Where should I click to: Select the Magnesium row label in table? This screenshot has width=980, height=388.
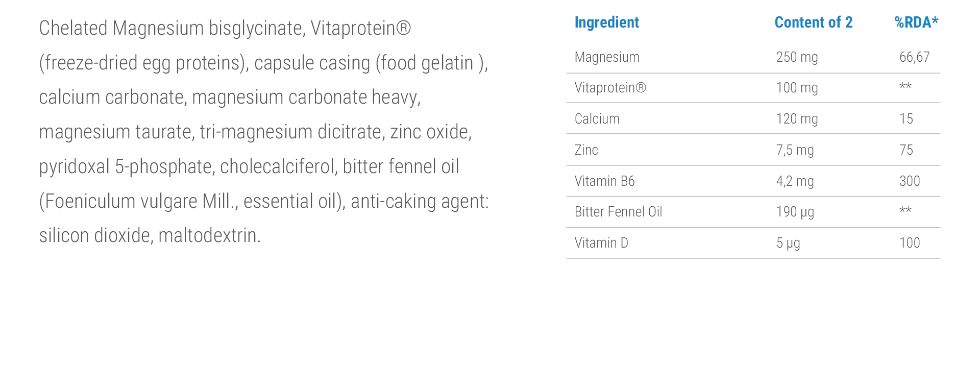point(607,57)
